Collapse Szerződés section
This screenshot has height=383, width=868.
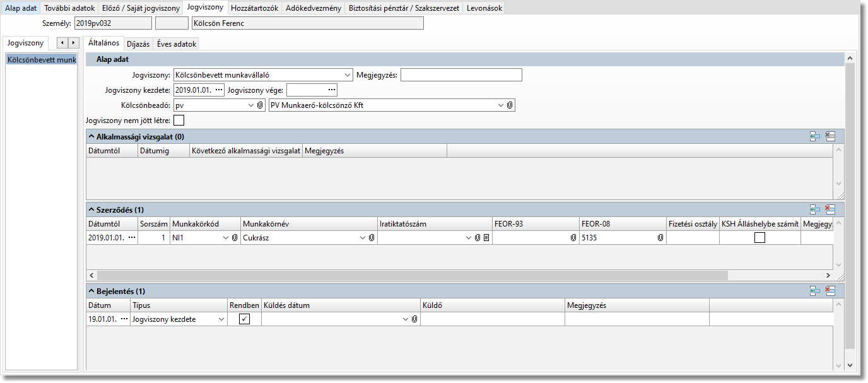[x=91, y=209]
